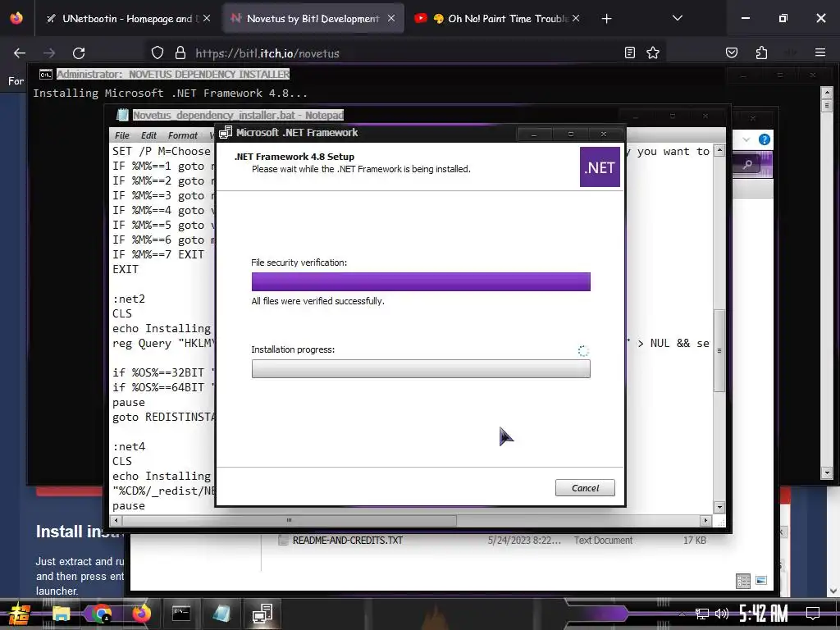Open the Save to Pocket icon
The image size is (840, 630).
(x=731, y=52)
